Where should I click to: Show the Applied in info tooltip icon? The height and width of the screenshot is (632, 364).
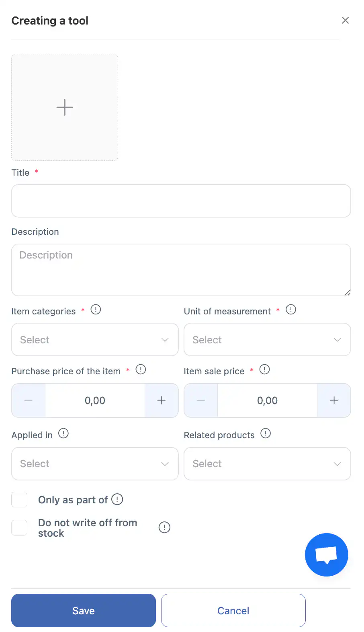point(63,433)
